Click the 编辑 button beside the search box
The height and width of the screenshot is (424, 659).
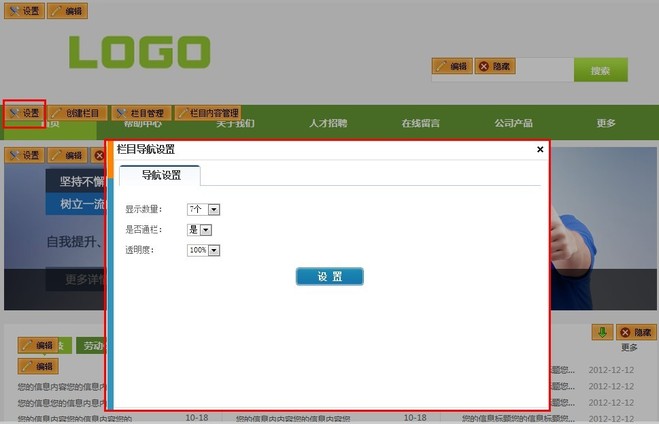click(x=452, y=66)
